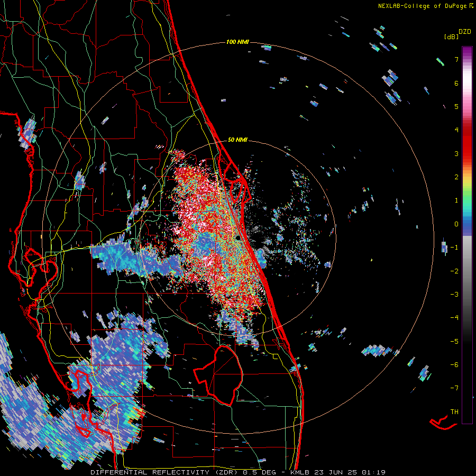The width and height of the screenshot is (476, 476).
Task: Click the 3 value on the color scale
Action: [x=456, y=153]
